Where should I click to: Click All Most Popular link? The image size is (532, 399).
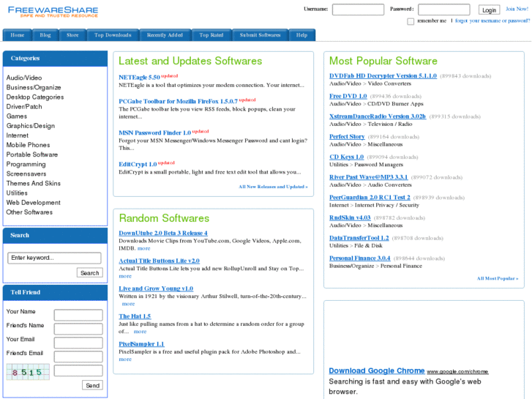pos(498,278)
